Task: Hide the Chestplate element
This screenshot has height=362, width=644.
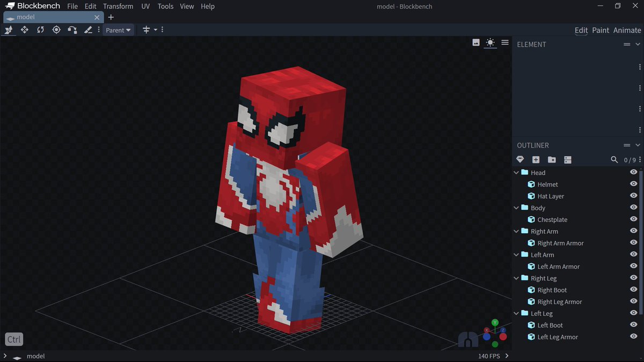Action: click(633, 219)
